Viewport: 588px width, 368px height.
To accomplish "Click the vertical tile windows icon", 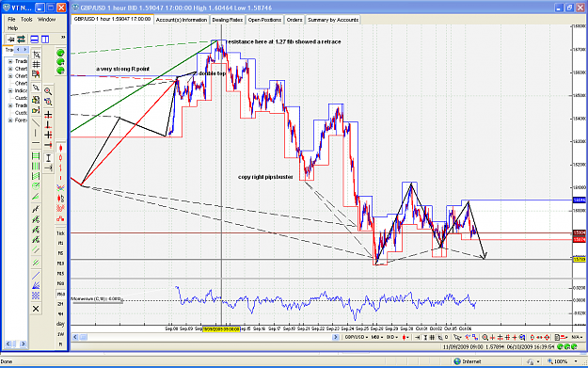I will 45,39.
